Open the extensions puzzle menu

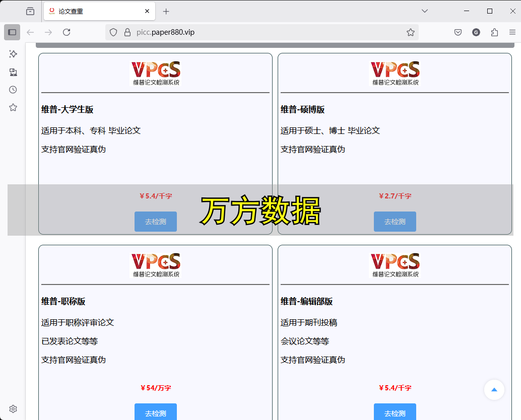[494, 32]
